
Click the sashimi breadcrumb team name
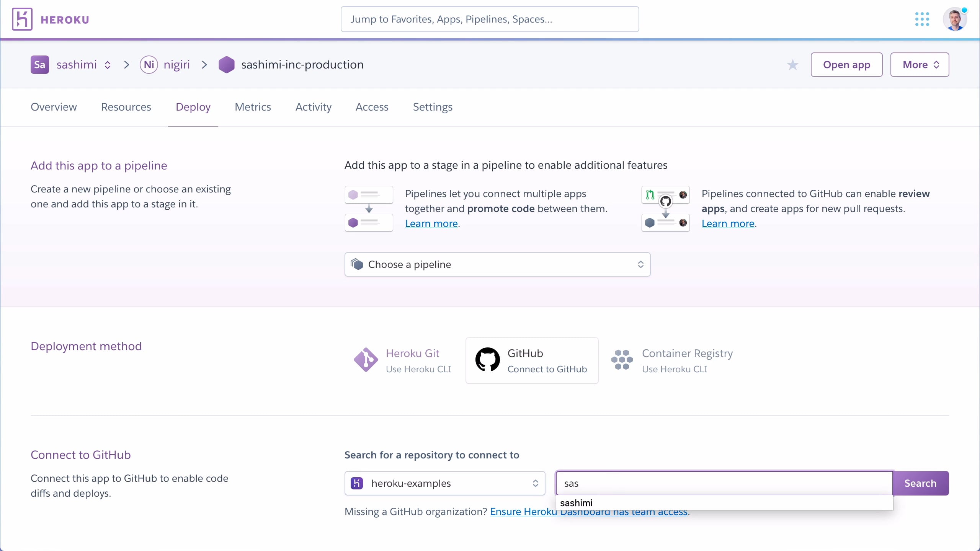(77, 65)
